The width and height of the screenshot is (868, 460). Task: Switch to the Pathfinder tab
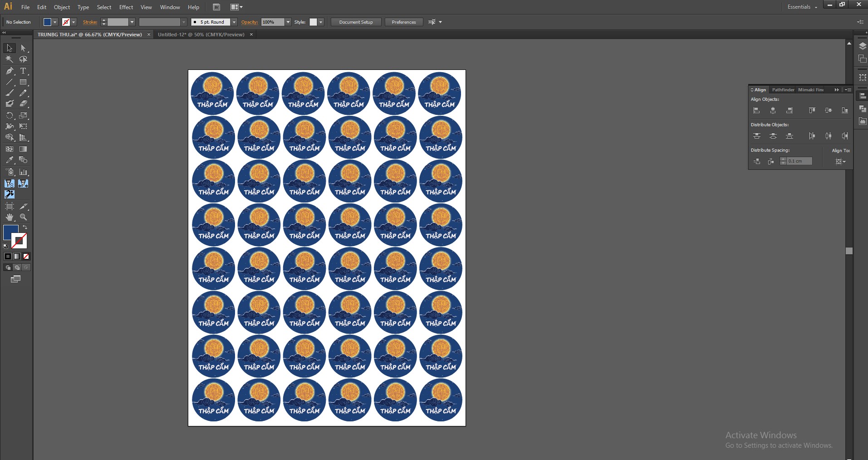click(783, 90)
